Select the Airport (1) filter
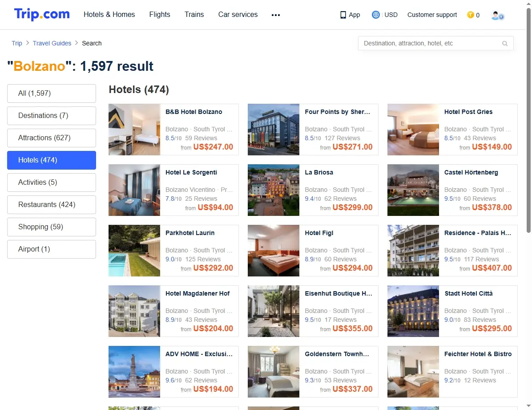 click(x=52, y=249)
